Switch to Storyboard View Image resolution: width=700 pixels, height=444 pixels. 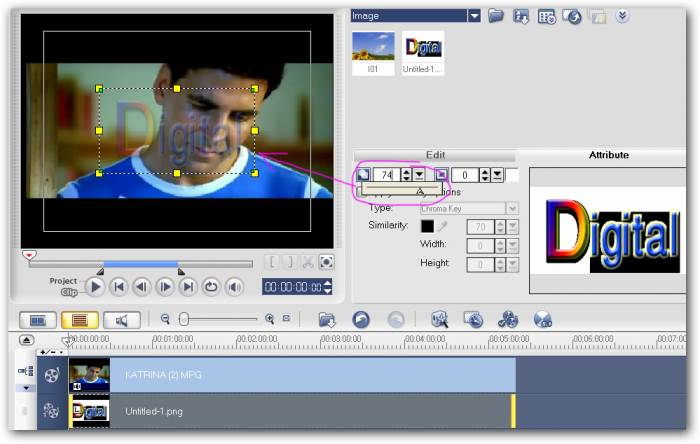click(x=38, y=320)
